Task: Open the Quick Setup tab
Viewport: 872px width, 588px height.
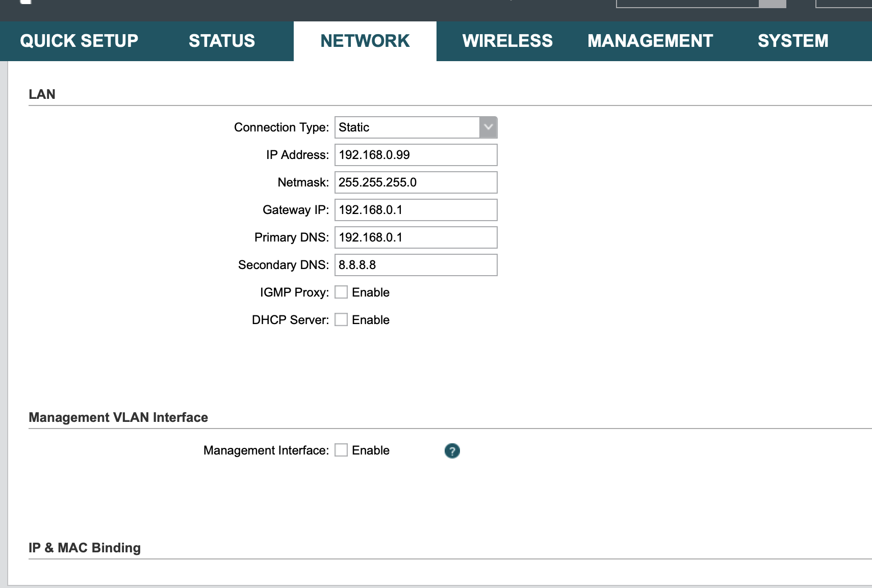Action: [79, 41]
